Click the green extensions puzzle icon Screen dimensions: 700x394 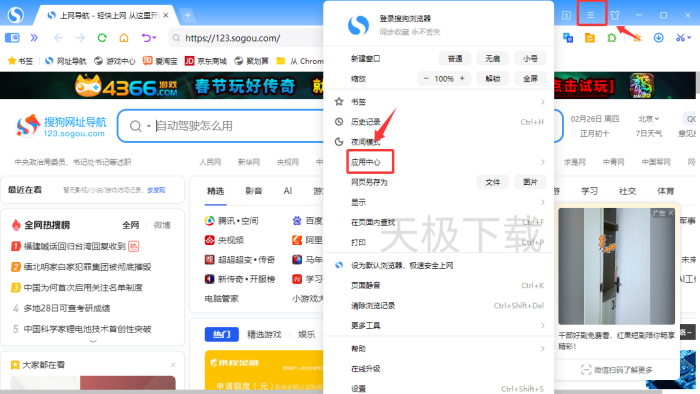pyautogui.click(x=612, y=38)
